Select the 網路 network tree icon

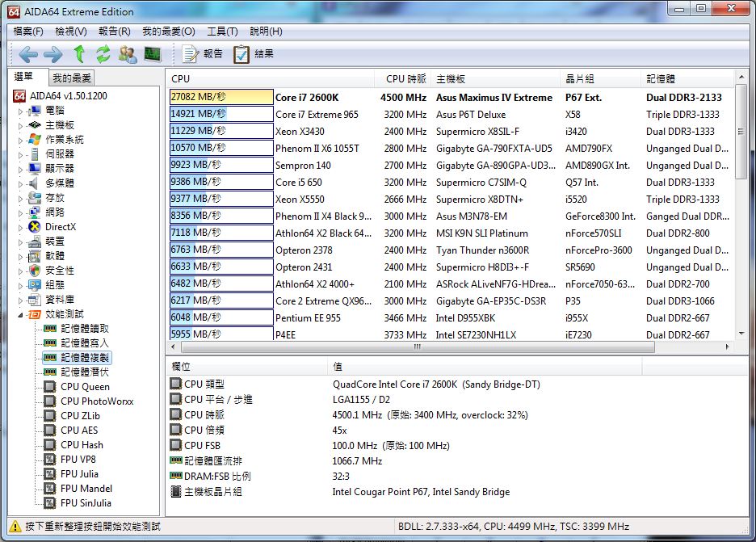click(x=34, y=212)
